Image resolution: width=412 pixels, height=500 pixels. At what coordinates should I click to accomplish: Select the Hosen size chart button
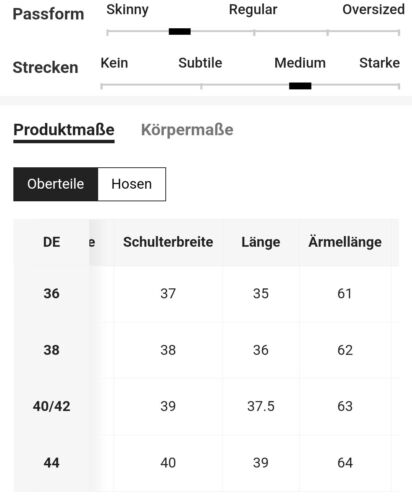pyautogui.click(x=132, y=184)
